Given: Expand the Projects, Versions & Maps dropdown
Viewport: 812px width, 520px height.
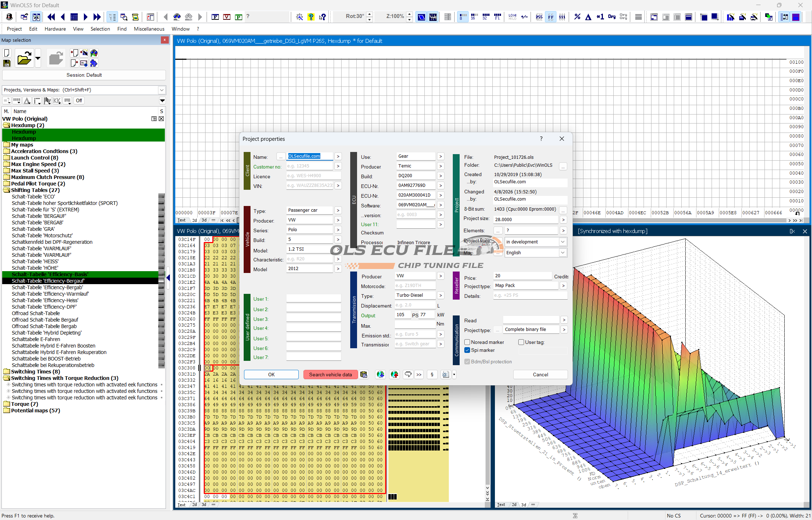Looking at the screenshot, I should (162, 90).
